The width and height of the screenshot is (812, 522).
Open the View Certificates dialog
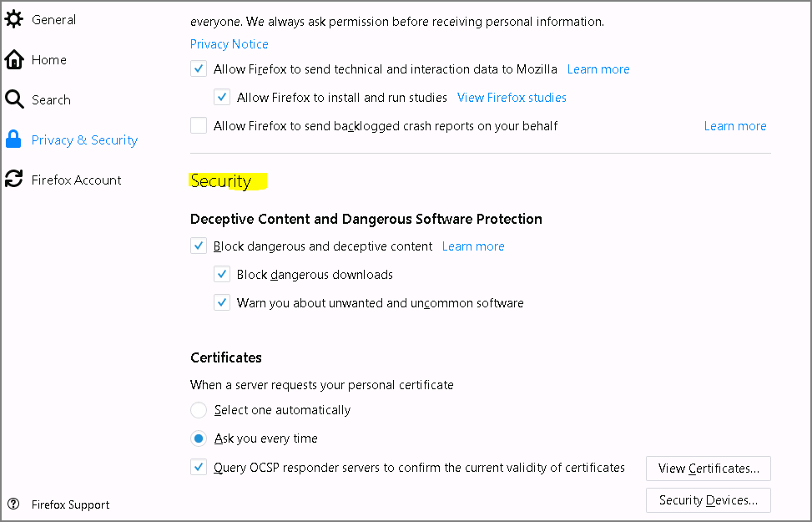709,469
